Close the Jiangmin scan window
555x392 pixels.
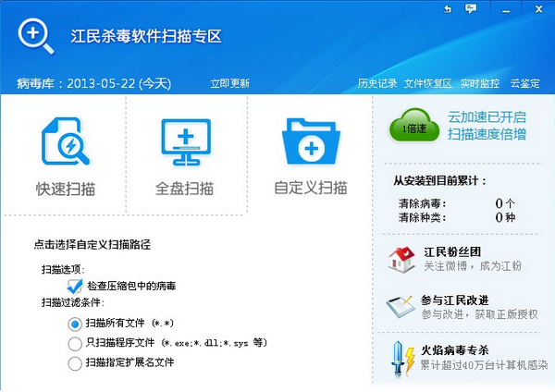[x=538, y=9]
